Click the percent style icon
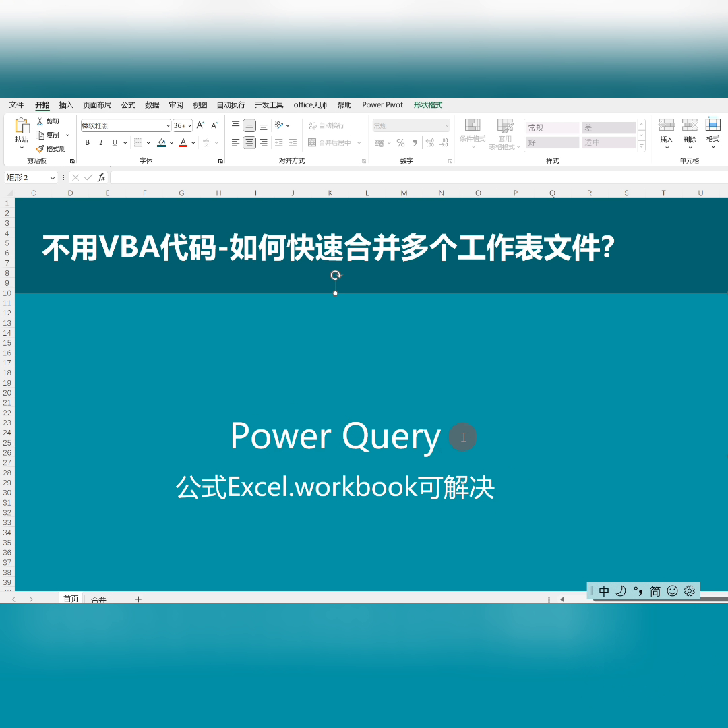The width and height of the screenshot is (728, 728). click(x=400, y=143)
